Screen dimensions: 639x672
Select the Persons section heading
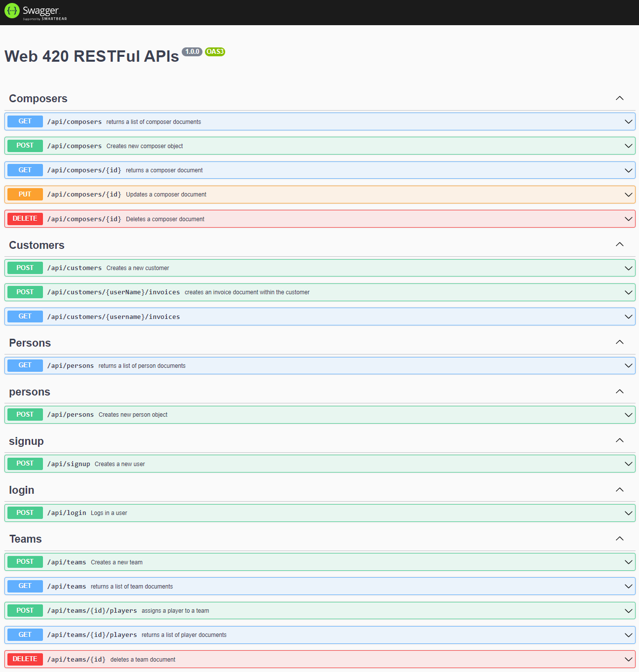30,343
